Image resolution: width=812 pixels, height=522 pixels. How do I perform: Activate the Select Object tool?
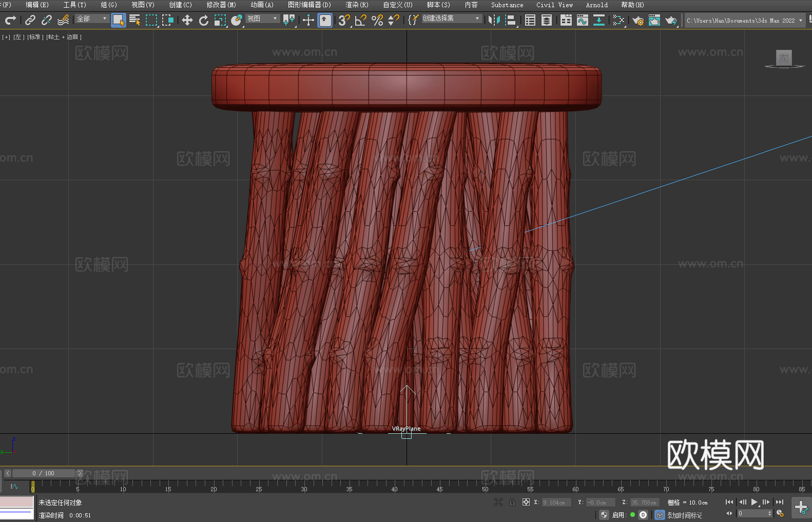[x=119, y=20]
